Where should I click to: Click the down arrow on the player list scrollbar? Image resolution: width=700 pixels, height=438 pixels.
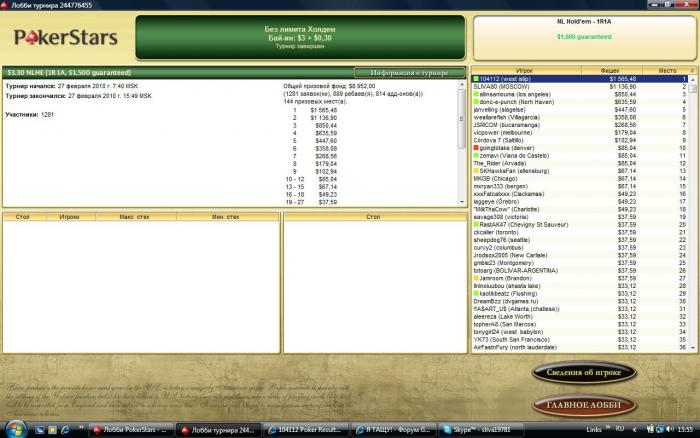pos(692,347)
